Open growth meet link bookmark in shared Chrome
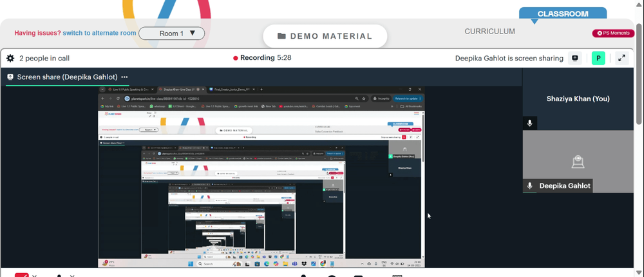The height and width of the screenshot is (277, 644). point(245,106)
